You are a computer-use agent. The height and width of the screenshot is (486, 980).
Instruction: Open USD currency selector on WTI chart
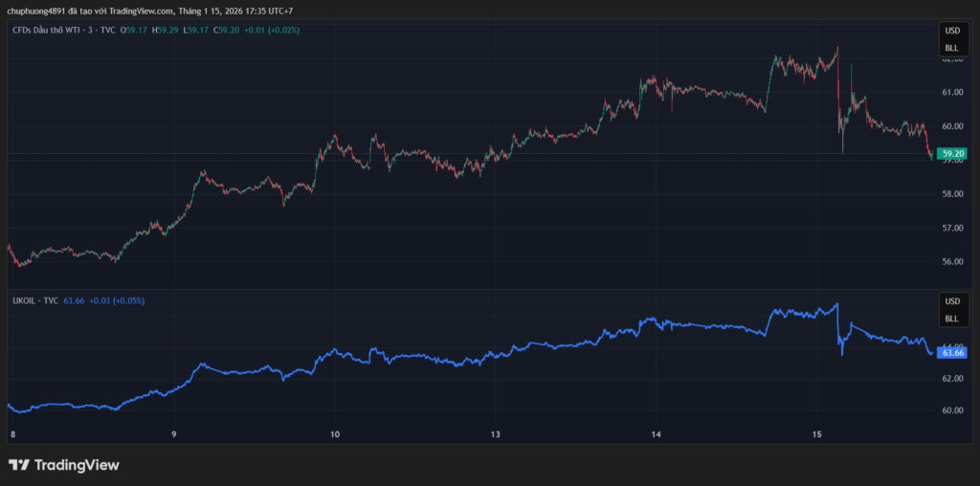951,32
